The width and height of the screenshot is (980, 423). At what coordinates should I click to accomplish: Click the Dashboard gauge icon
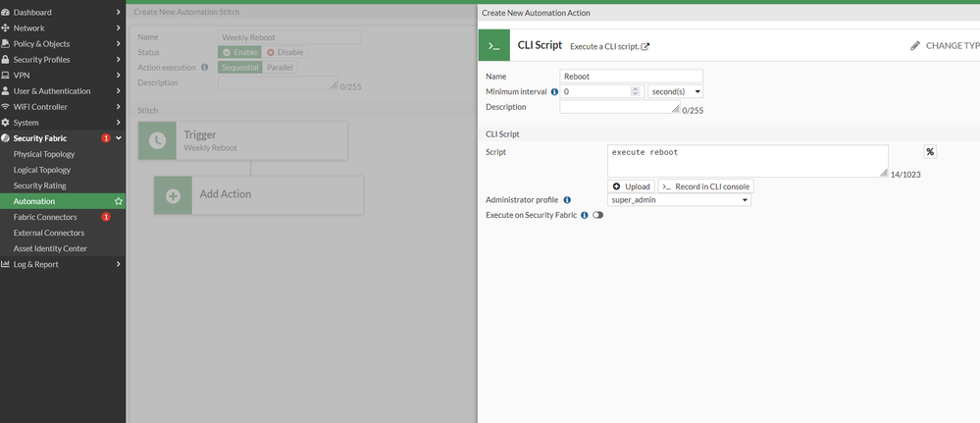coord(6,12)
